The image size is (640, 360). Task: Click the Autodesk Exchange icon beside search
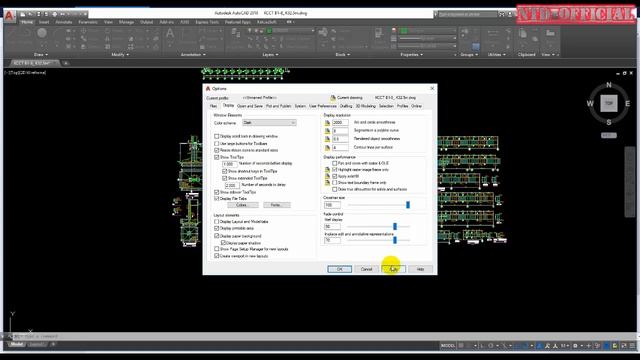point(502,14)
